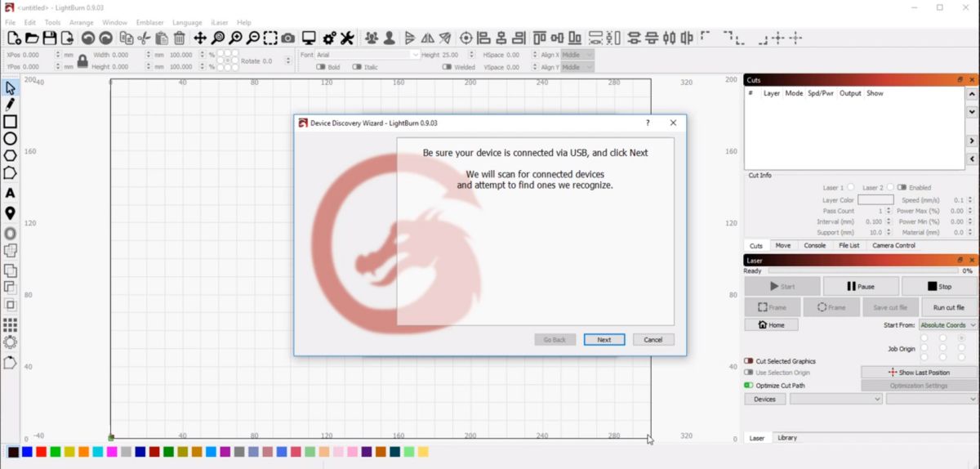
Task: Select the Polygon hexagon tool
Action: [11, 155]
